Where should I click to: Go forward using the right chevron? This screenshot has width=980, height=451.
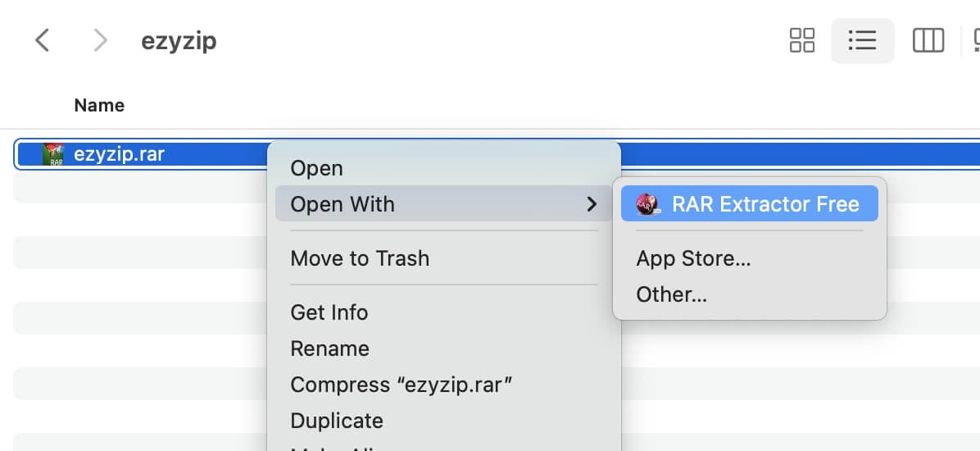point(100,40)
